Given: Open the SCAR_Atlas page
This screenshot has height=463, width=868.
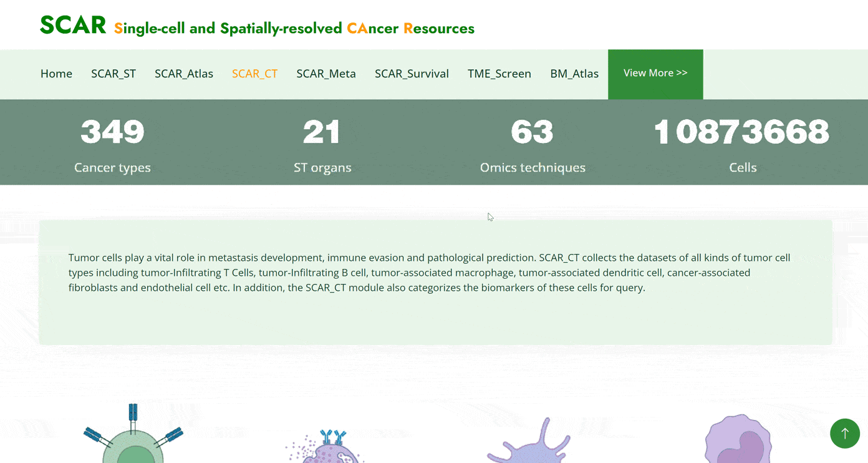Looking at the screenshot, I should click(184, 74).
